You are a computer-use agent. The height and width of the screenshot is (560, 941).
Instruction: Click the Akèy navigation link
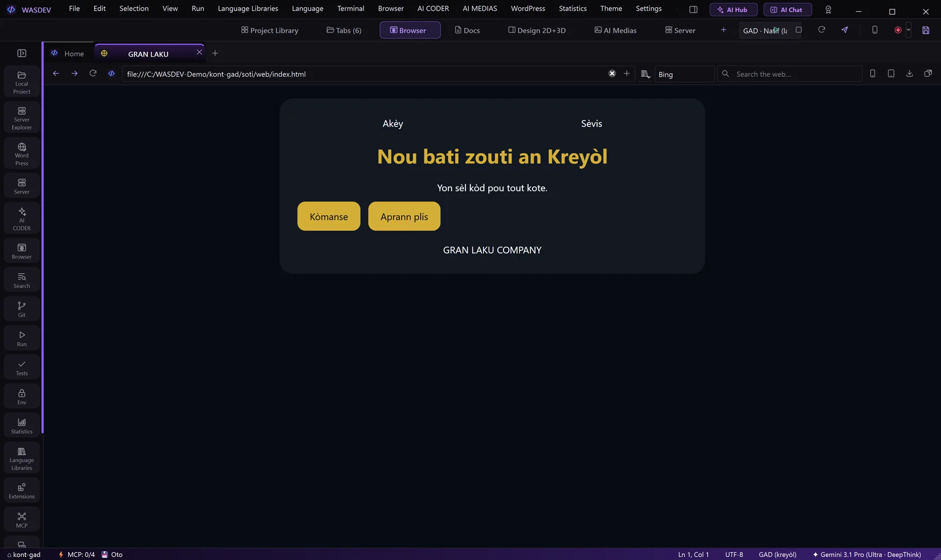pyautogui.click(x=393, y=123)
